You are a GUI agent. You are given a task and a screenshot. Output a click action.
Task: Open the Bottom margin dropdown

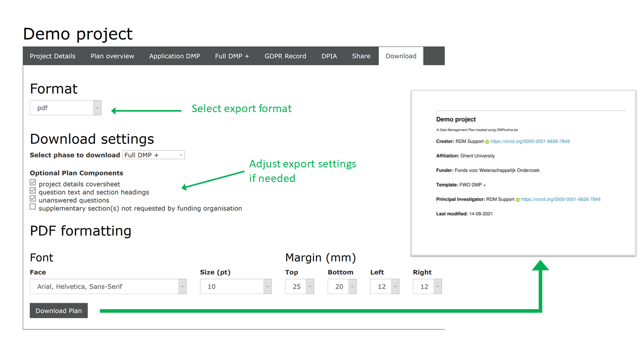342,287
